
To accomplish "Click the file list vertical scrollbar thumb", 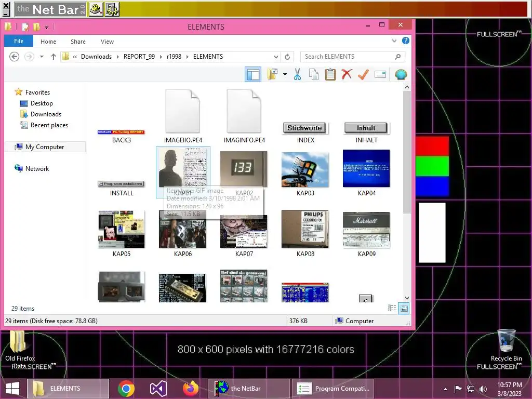I will 407,153.
